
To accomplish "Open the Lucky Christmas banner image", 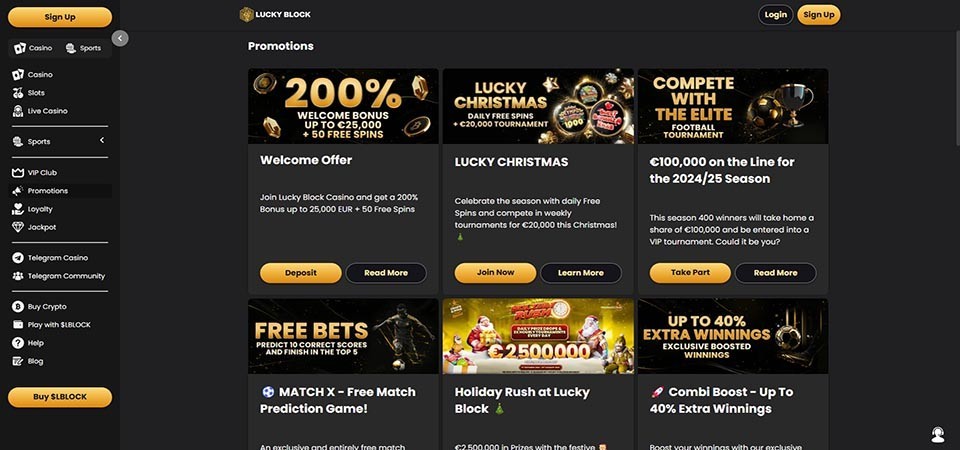I will tap(538, 106).
